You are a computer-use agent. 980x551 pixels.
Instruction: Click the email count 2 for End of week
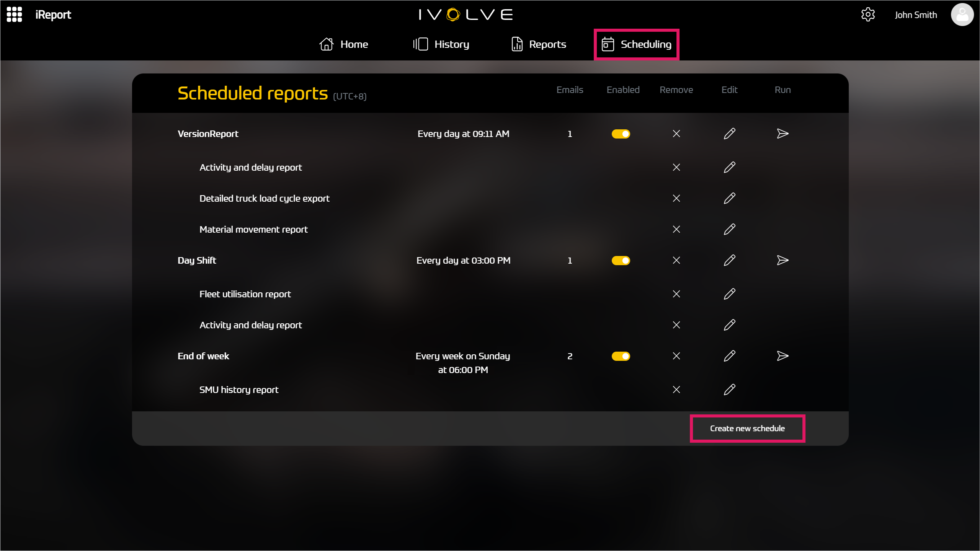tap(570, 356)
